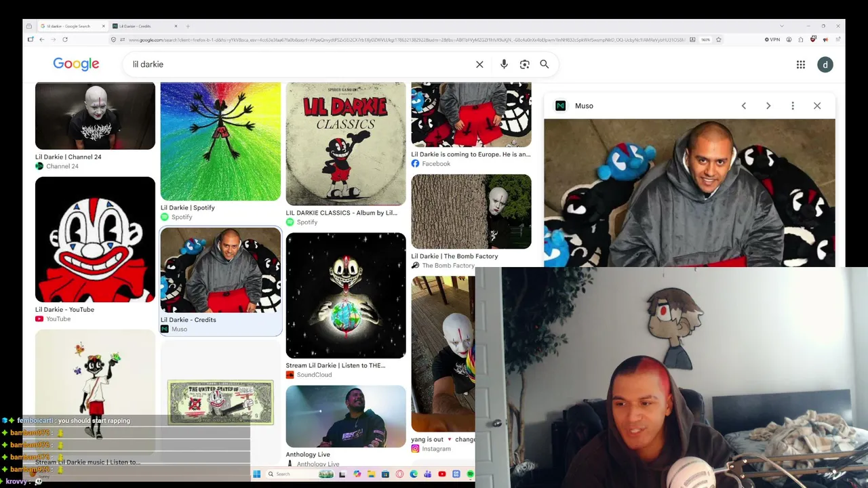The width and height of the screenshot is (868, 488).
Task: Open YouTube app from the taskbar
Action: tap(442, 474)
